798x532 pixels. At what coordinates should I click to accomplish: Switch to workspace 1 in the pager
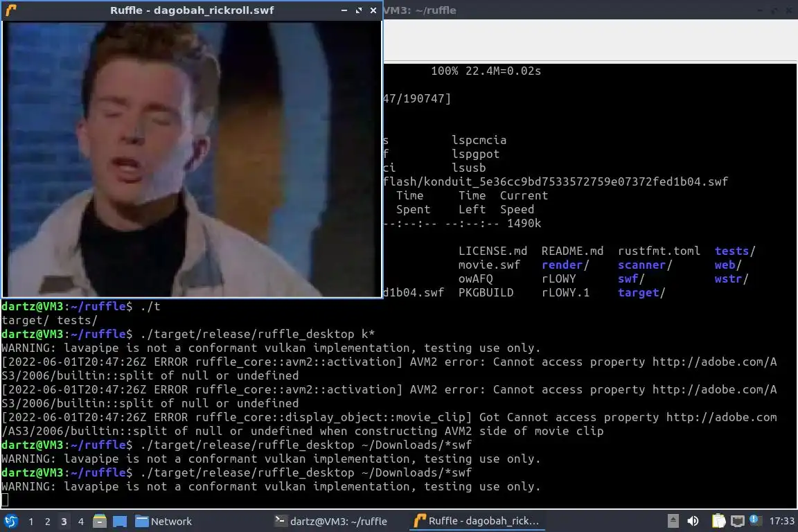point(31,522)
